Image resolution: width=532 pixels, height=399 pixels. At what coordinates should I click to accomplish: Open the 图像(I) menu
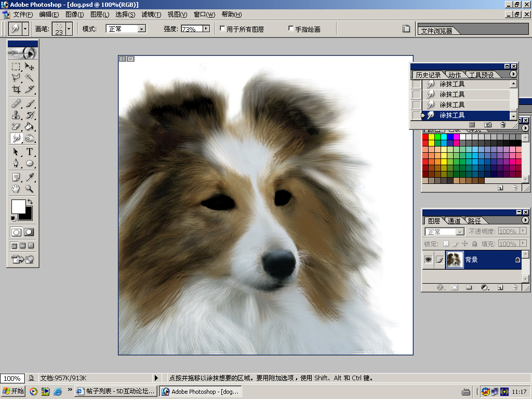[74, 15]
